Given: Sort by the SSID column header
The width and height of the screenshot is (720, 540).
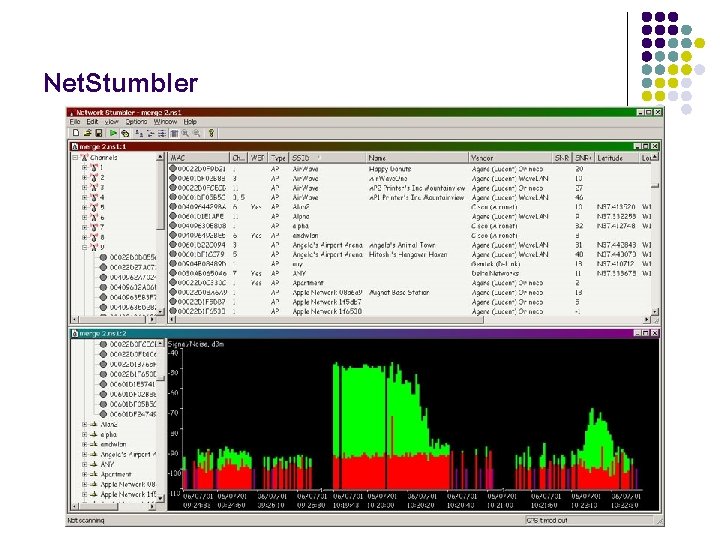Looking at the screenshot, I should pos(327,158).
